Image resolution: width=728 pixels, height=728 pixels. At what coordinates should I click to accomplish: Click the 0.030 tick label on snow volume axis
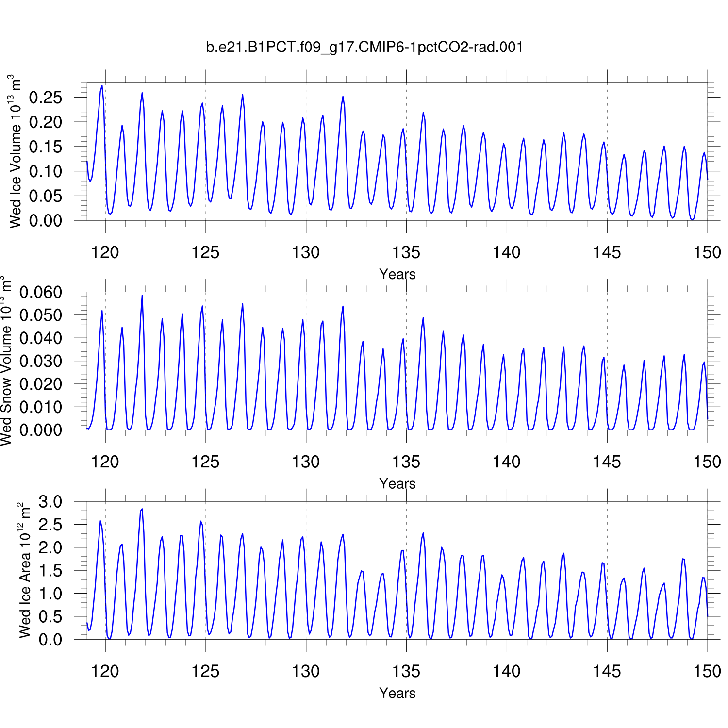[41, 361]
